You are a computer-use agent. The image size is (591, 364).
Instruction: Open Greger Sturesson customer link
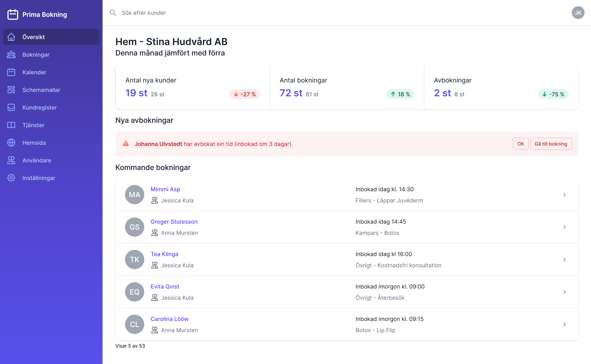[174, 222]
